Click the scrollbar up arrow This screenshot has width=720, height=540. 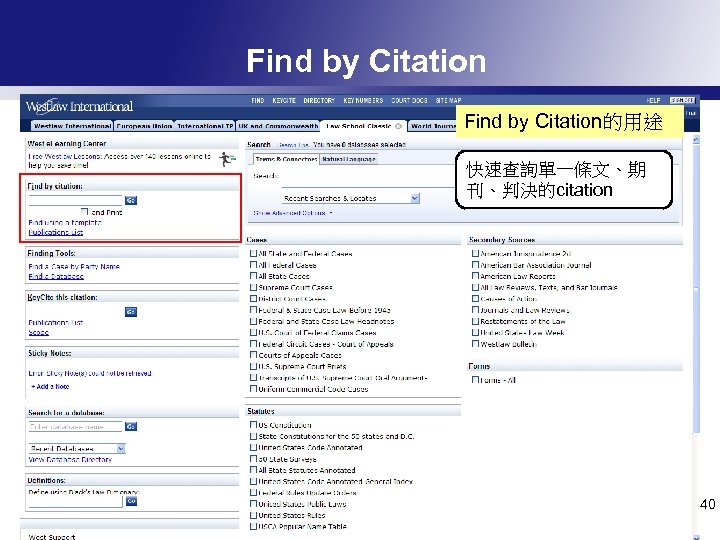point(696,139)
